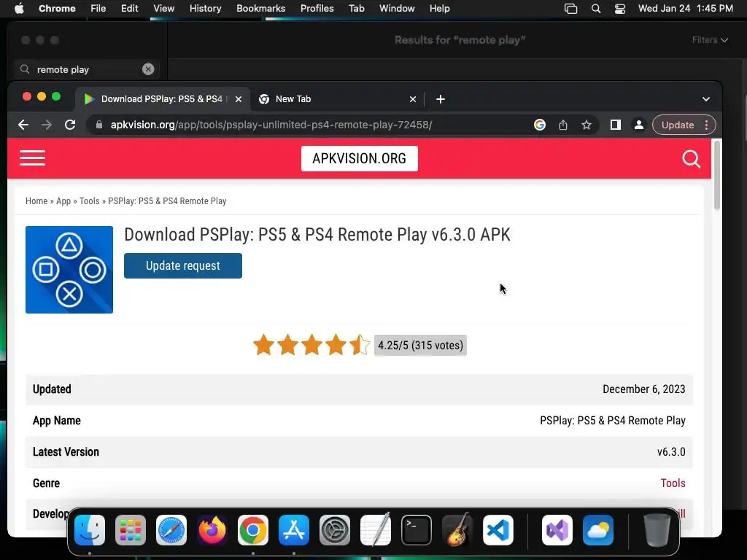Expand Chrome's tab search chevron
Image resolution: width=747 pixels, height=560 pixels.
[x=706, y=99]
